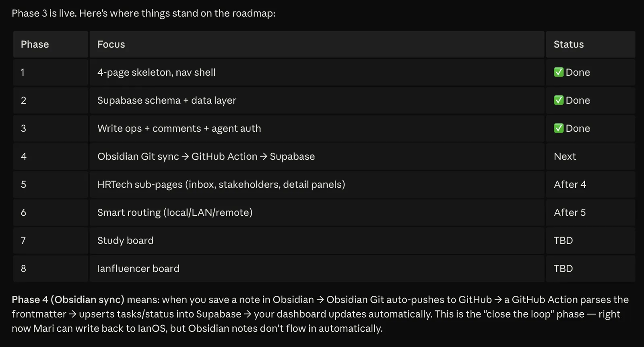The width and height of the screenshot is (644, 347).
Task: Click the 'After 4' status cell
Action: pyautogui.click(x=590, y=185)
